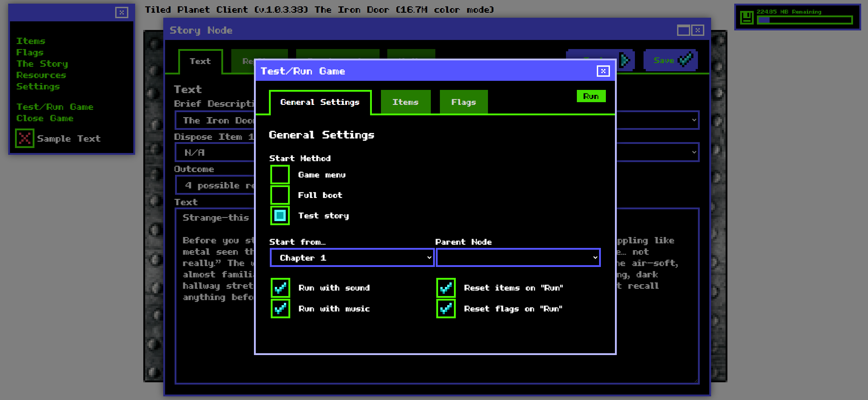Click the floppy disk storage icon
Screen dimensions: 868x400
point(746,18)
